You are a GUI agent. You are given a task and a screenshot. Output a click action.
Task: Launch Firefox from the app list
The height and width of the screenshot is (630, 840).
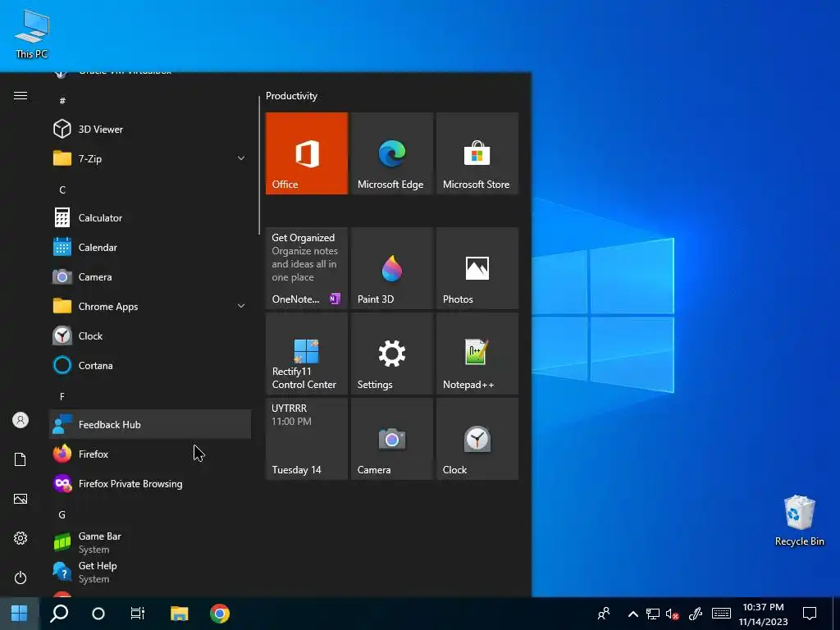150,454
